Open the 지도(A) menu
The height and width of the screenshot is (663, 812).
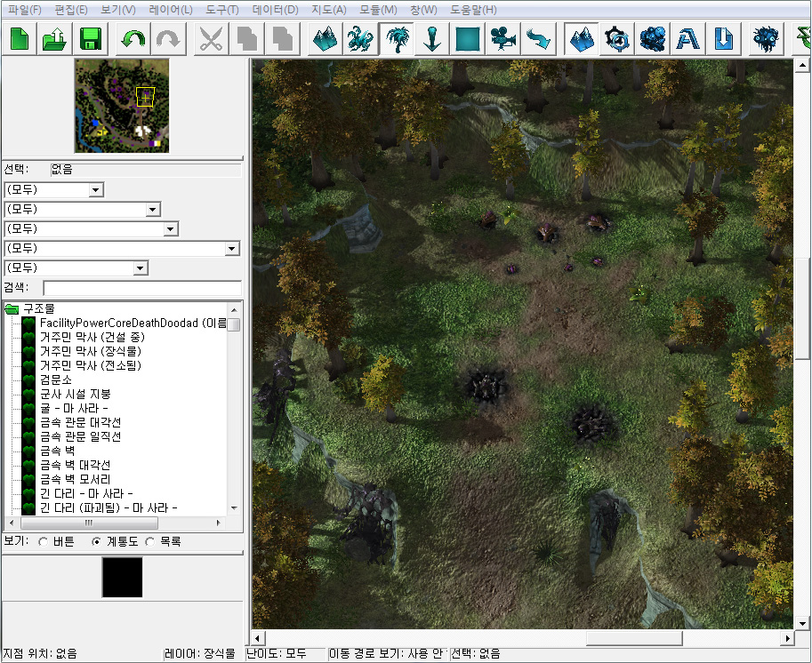329,10
